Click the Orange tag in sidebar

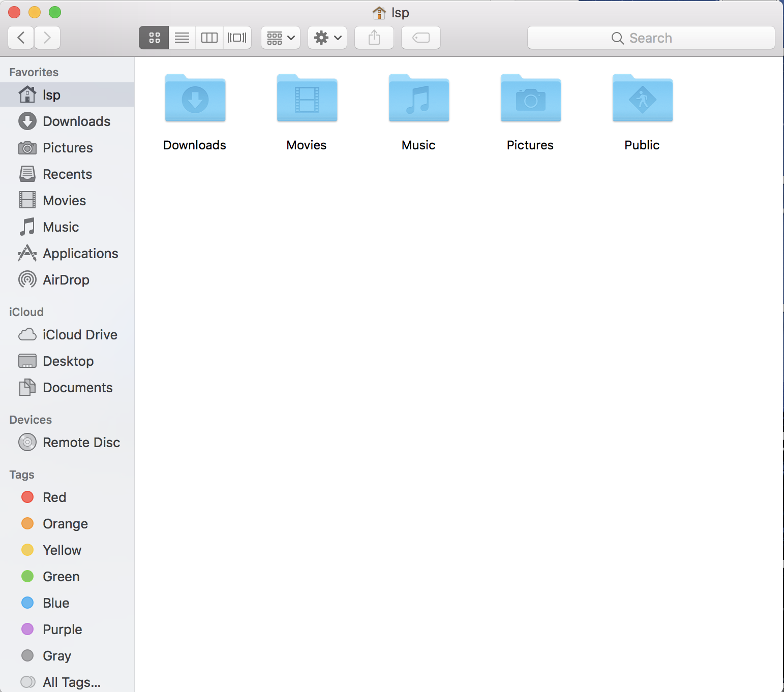coord(67,523)
